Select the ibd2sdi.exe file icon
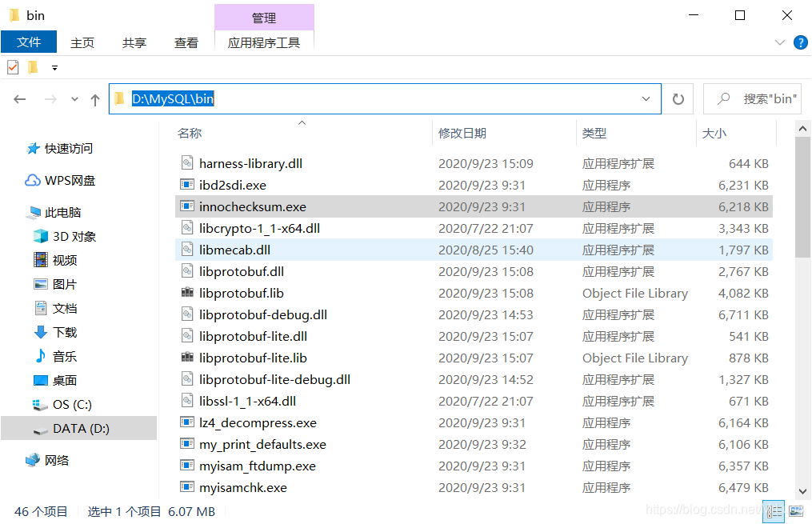This screenshot has height=524, width=812. (187, 184)
